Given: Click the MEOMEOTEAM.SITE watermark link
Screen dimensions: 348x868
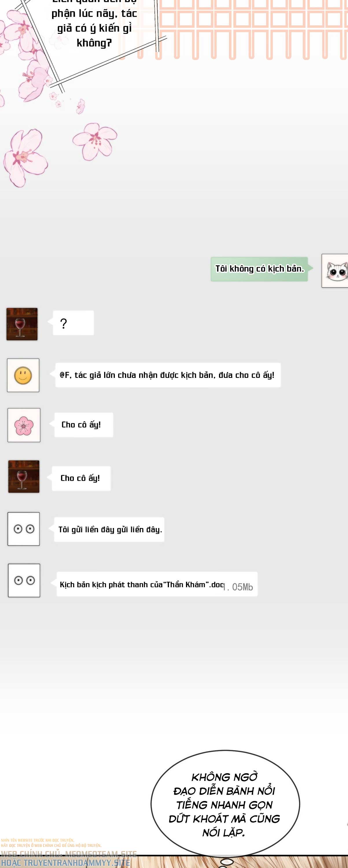Looking at the screenshot, I should tap(101, 854).
